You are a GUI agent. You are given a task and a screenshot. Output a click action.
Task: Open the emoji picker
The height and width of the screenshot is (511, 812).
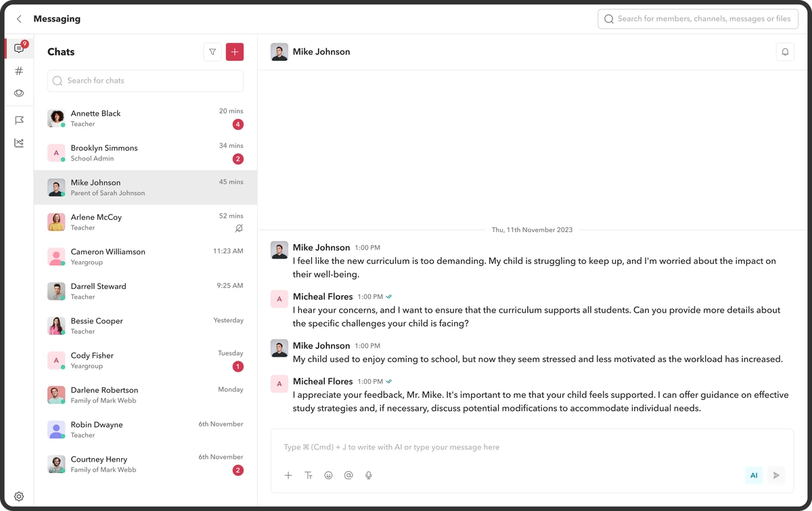[x=328, y=475]
